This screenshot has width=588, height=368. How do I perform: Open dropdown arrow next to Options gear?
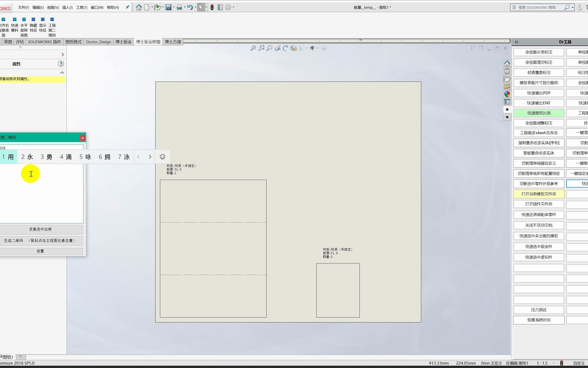pyautogui.click(x=233, y=7)
